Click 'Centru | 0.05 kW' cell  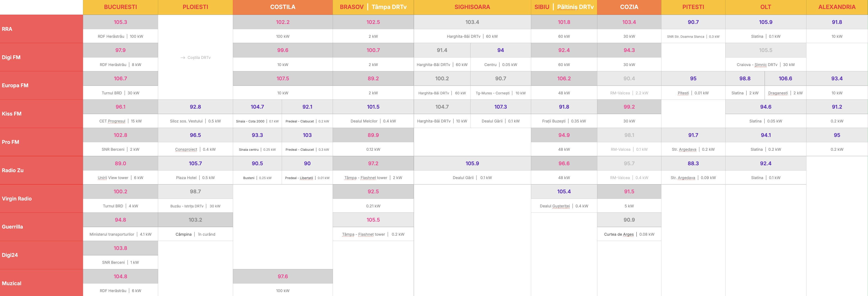point(500,65)
